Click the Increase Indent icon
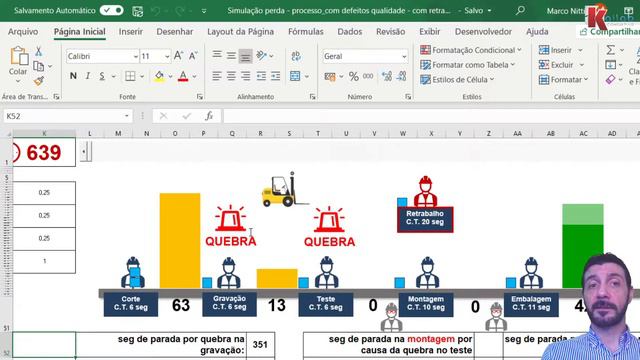Screen dimensions: 640x360 pos(276,76)
